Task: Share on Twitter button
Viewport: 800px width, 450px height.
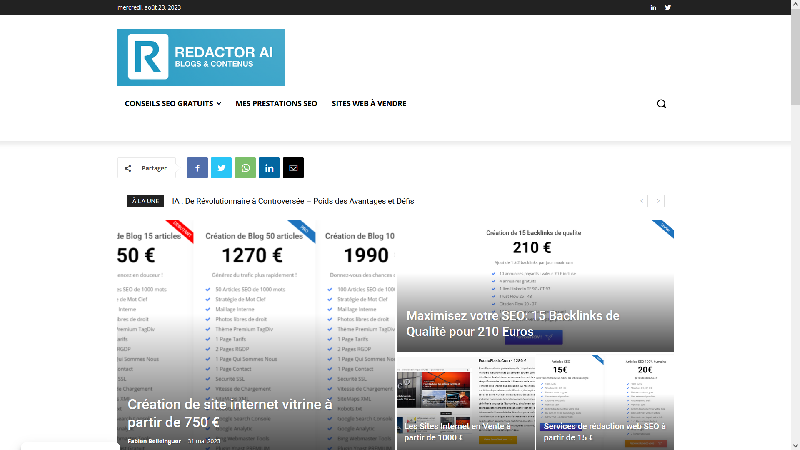Action: pos(221,167)
